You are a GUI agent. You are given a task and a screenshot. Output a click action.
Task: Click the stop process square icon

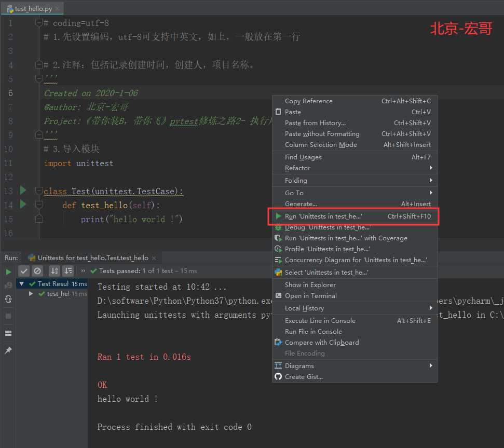[x=8, y=316]
